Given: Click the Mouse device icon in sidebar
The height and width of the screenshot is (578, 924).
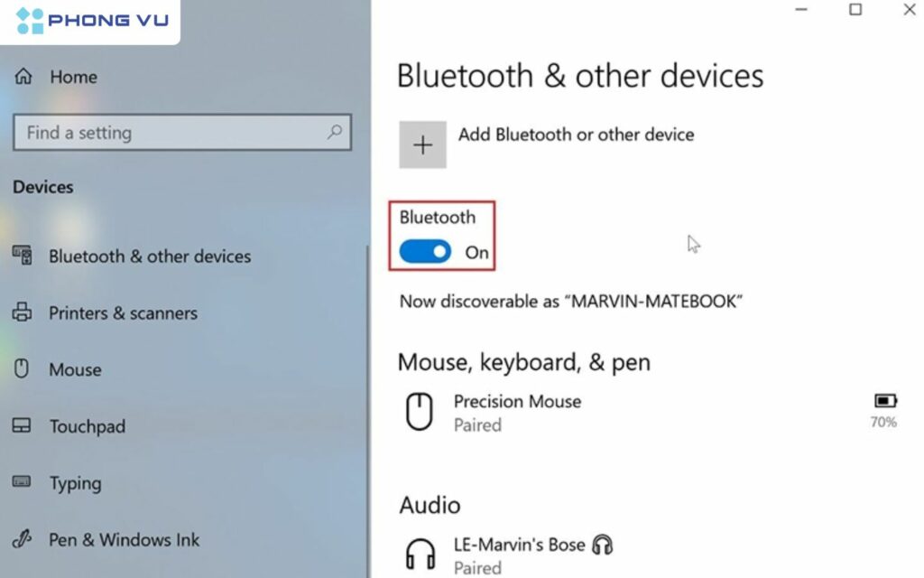Looking at the screenshot, I should (21, 369).
